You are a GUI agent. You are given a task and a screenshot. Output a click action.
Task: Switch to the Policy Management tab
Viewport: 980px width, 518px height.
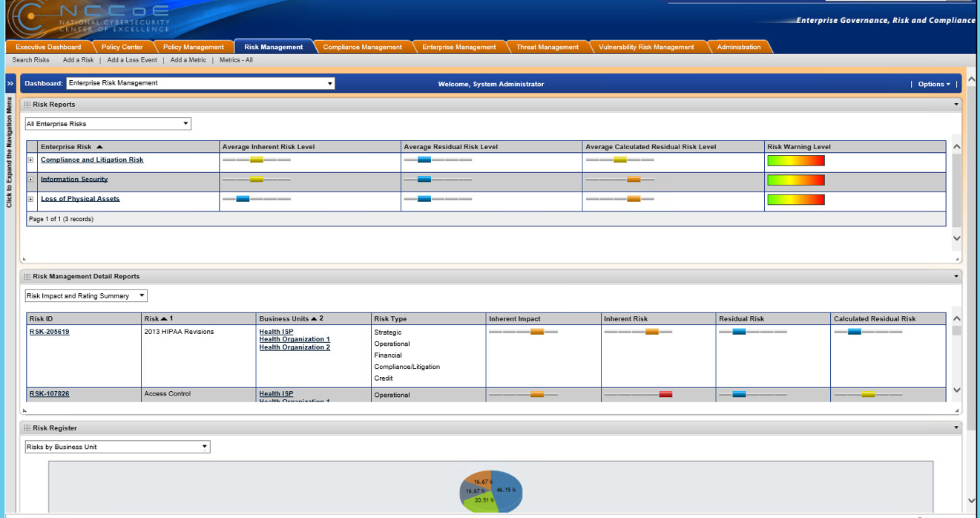tap(193, 47)
